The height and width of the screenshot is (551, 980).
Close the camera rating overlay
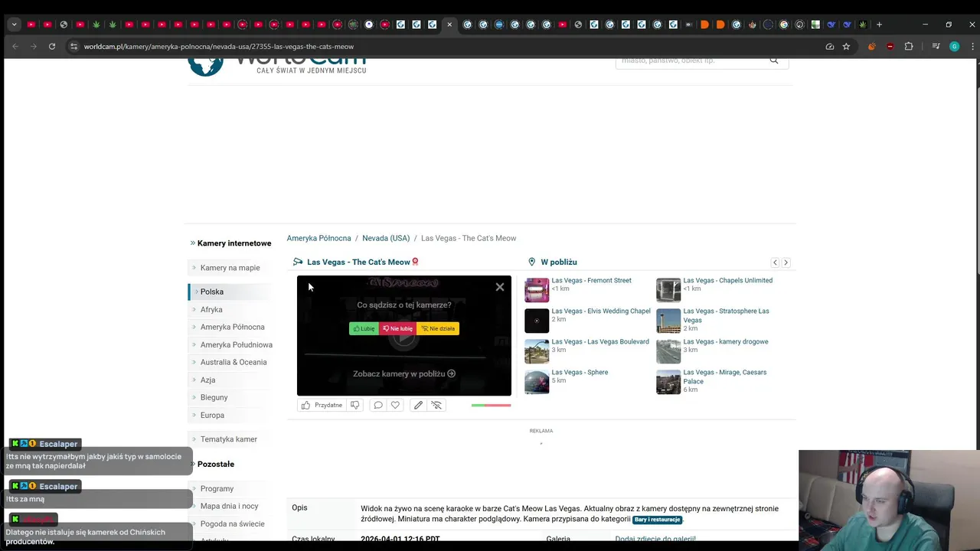coord(500,287)
